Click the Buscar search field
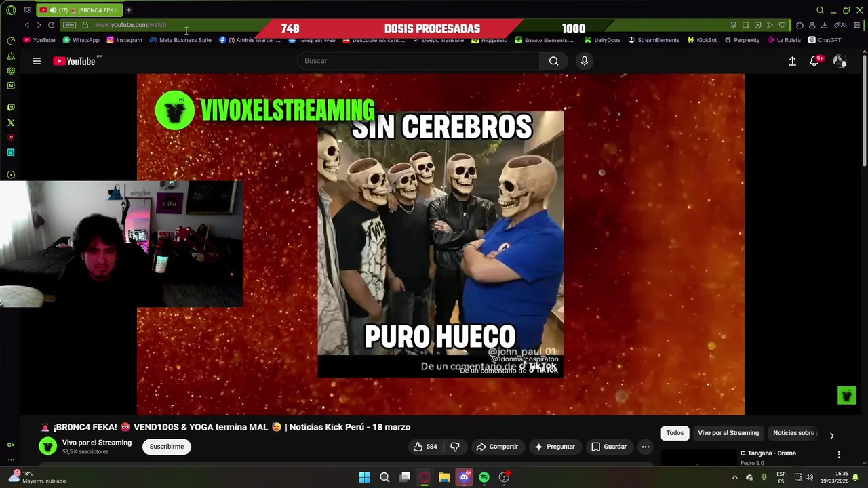The image size is (868, 488). coord(419,61)
